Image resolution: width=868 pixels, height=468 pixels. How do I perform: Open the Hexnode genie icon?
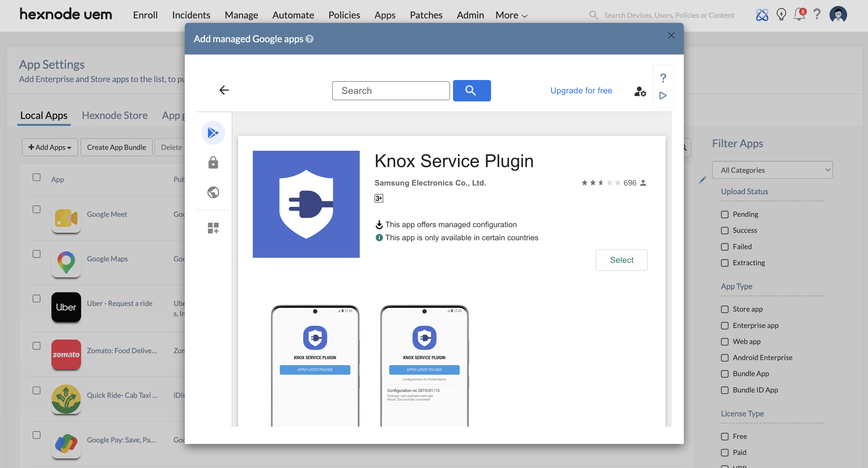click(762, 15)
